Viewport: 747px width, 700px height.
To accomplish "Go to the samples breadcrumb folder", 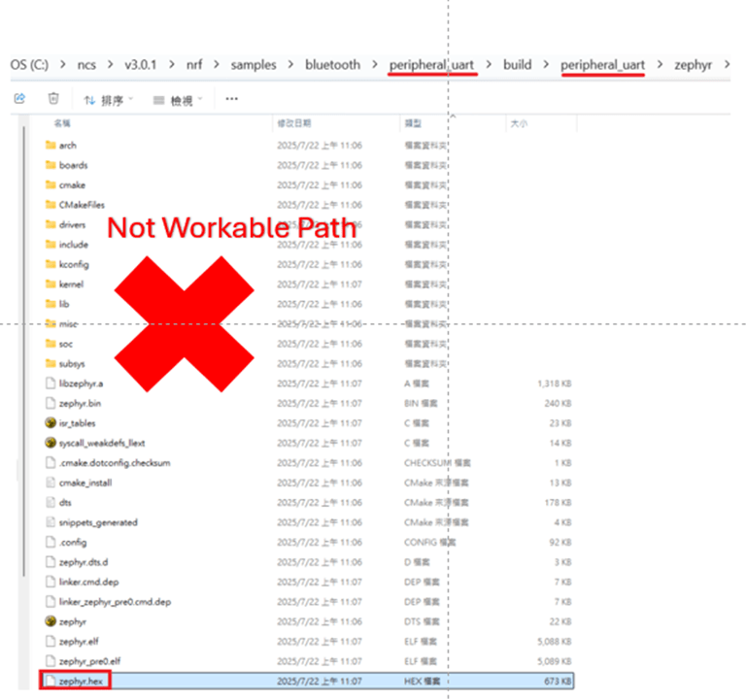I will (x=253, y=65).
